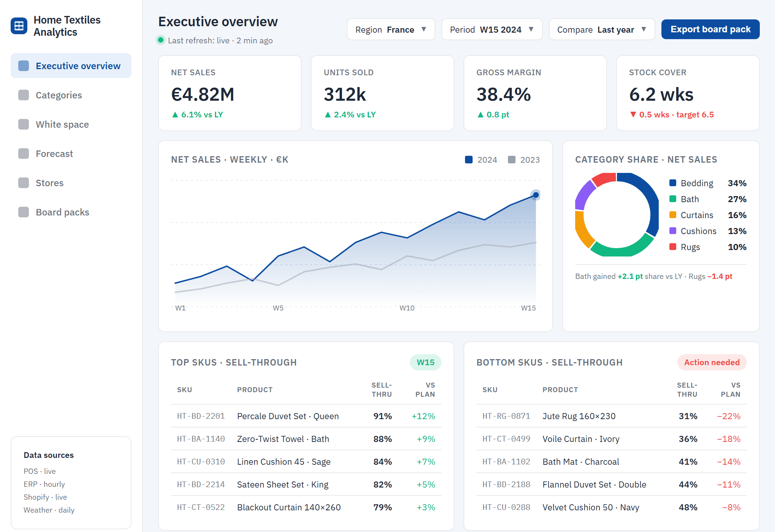Click the 38.4% Gross Margin value
Screen dimensions: 775x532
pyautogui.click(x=504, y=94)
